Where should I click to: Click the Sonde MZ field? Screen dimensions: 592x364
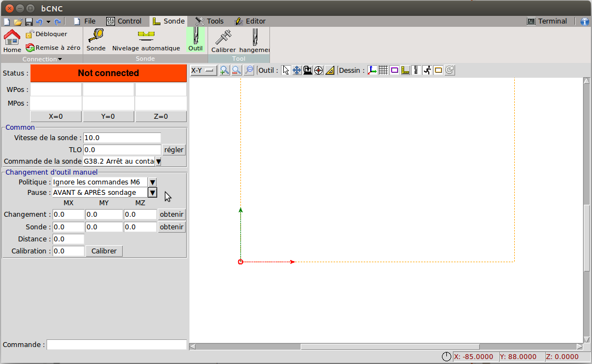[140, 227]
